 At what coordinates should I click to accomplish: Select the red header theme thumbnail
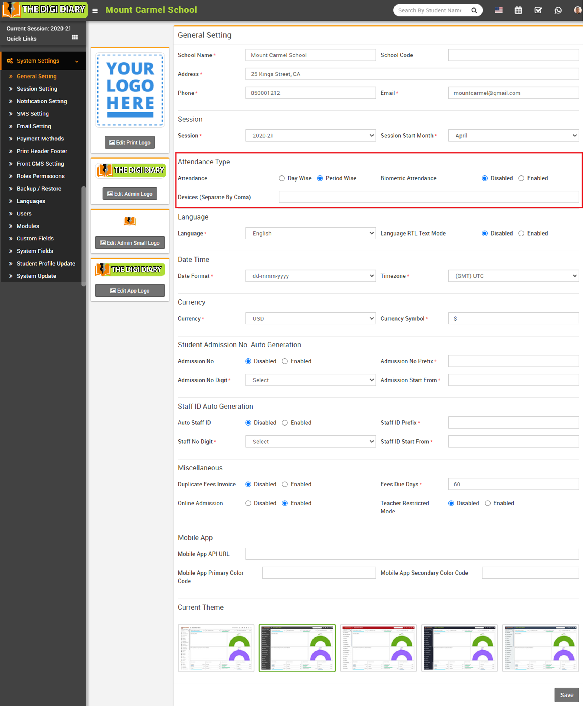[x=378, y=648]
